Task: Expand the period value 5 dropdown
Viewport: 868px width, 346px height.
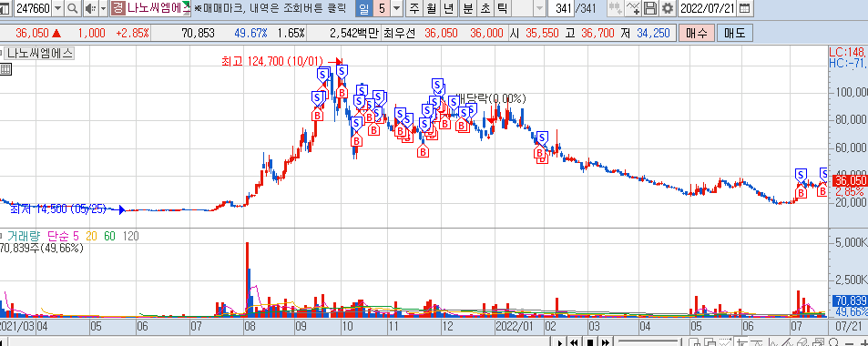Action: pyautogui.click(x=396, y=8)
